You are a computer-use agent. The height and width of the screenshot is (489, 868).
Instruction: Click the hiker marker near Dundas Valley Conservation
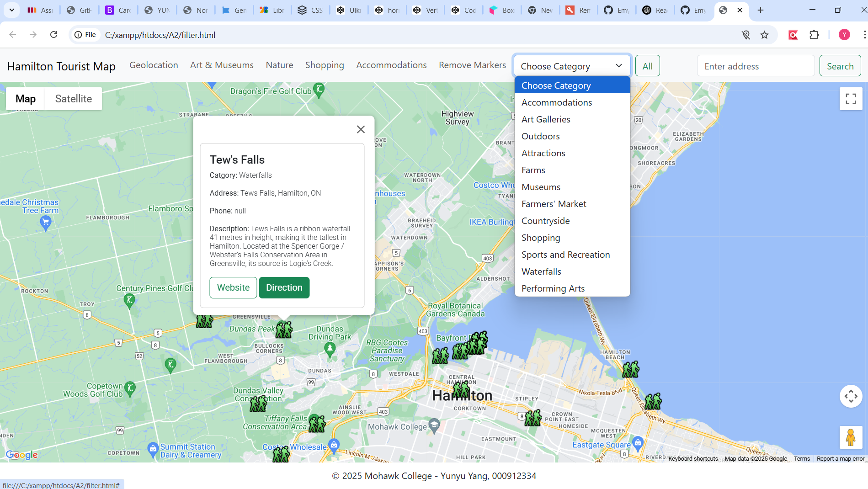[x=258, y=404]
